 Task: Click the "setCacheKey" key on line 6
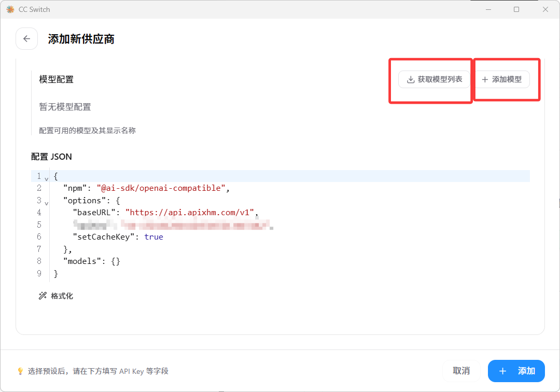pos(104,236)
